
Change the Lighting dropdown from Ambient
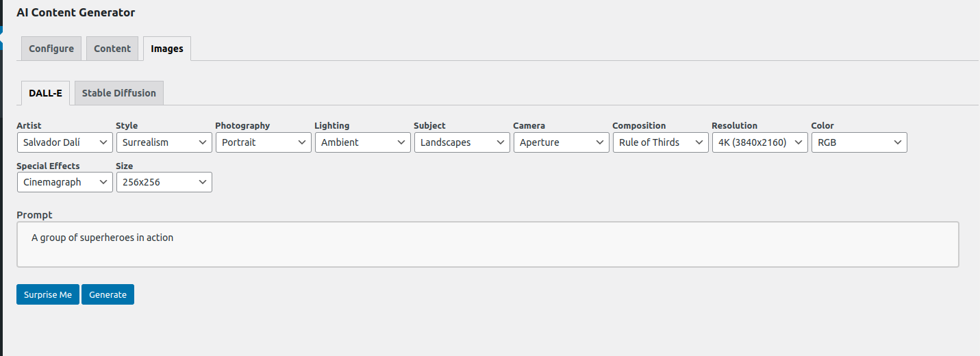[362, 142]
